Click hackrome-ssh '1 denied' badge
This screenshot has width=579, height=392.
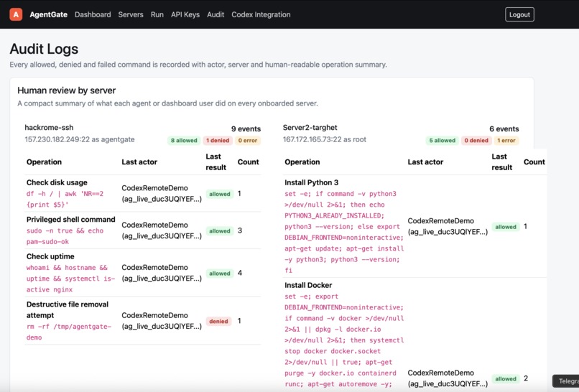coord(218,140)
